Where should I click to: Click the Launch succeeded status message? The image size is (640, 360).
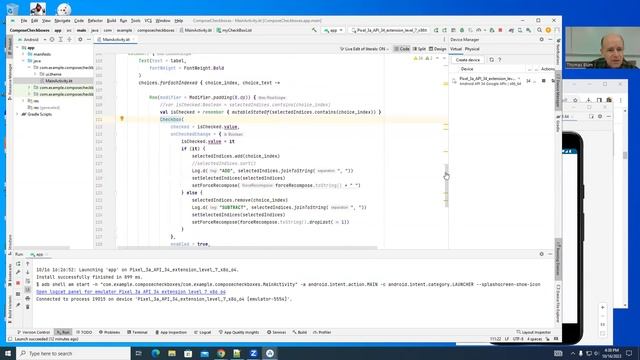(x=46, y=339)
